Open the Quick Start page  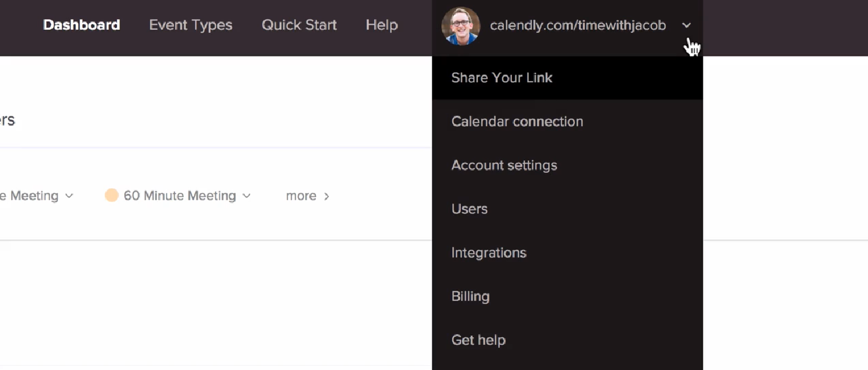(x=299, y=25)
